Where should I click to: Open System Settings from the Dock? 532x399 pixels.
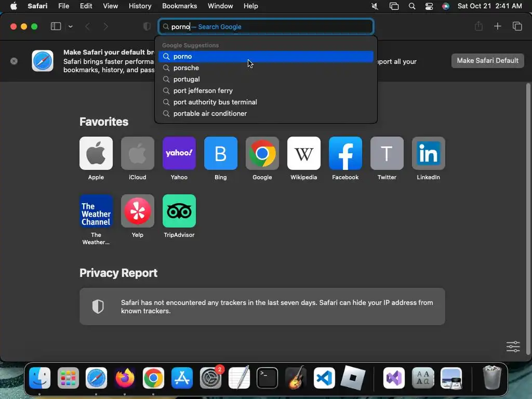[211, 378]
